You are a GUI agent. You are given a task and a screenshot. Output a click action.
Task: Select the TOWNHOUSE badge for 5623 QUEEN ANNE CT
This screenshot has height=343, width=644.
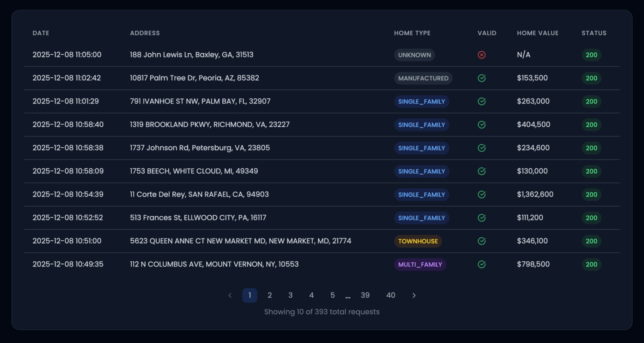click(418, 241)
